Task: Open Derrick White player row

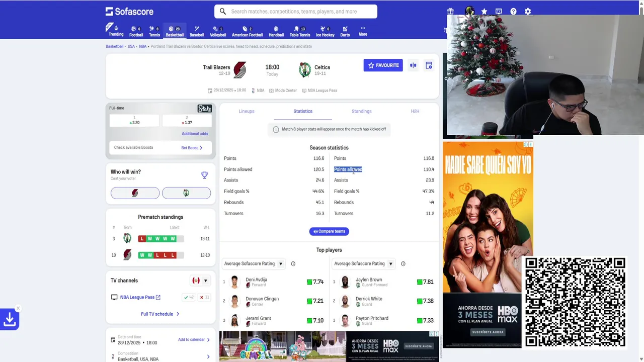Action: [x=383, y=301]
